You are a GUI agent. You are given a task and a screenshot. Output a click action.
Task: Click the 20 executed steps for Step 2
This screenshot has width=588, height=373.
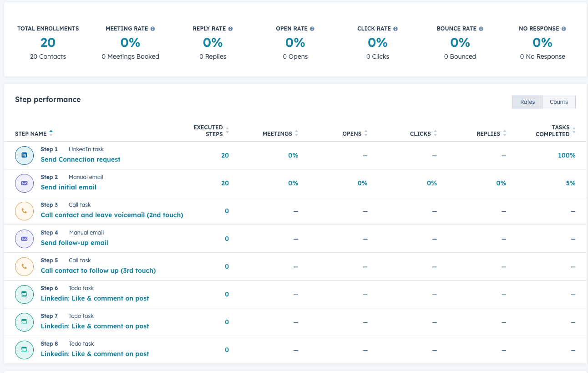[225, 183]
